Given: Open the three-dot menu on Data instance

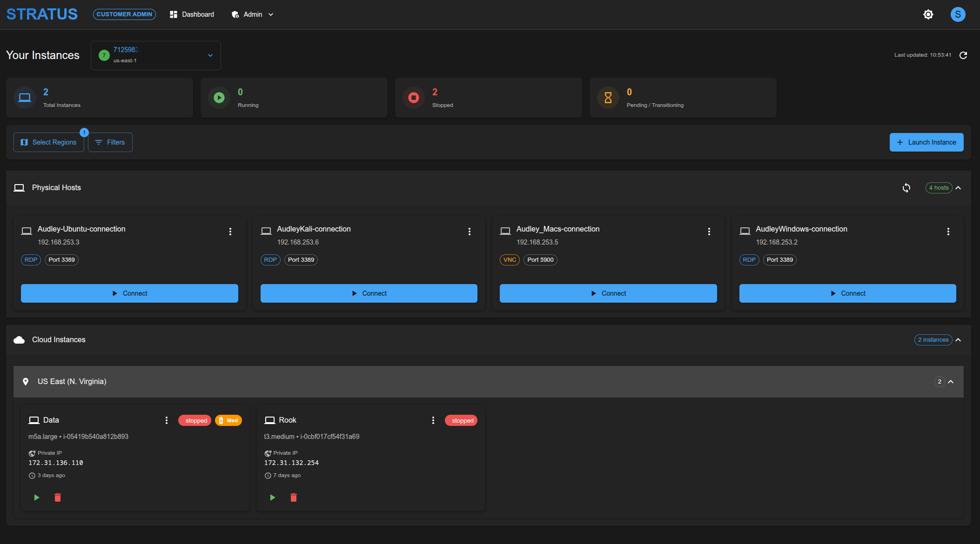Looking at the screenshot, I should (167, 420).
